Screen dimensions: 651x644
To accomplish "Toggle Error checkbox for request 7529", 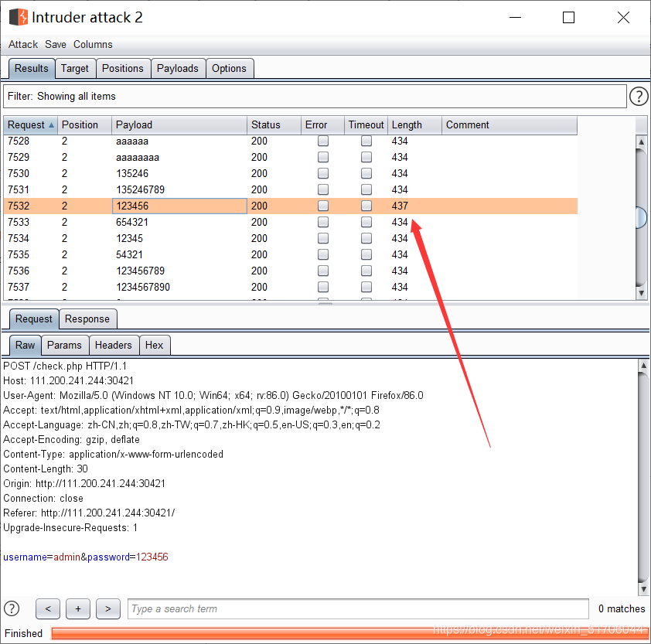I will tap(323, 158).
